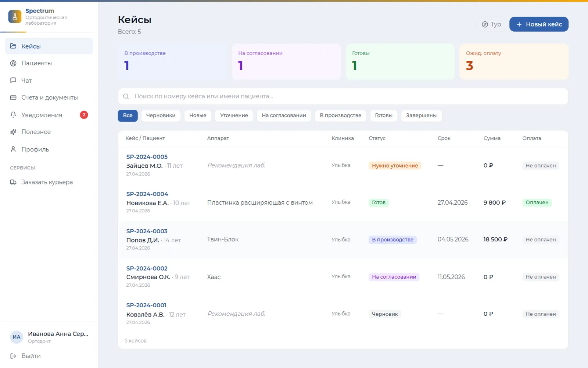Click patient name Попов Д.И.
Image resolution: width=588 pixels, height=368 pixels.
[x=143, y=240]
